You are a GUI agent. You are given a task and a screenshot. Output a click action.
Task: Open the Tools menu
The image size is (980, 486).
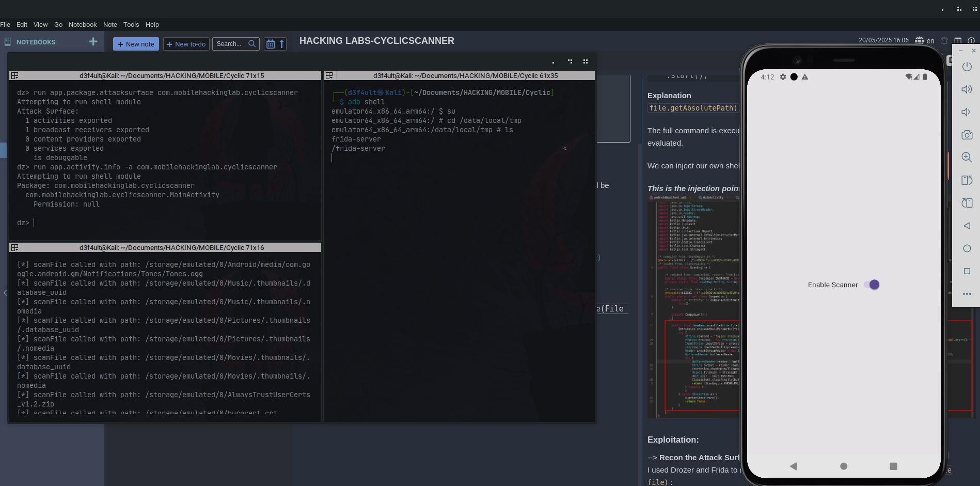pyautogui.click(x=131, y=24)
